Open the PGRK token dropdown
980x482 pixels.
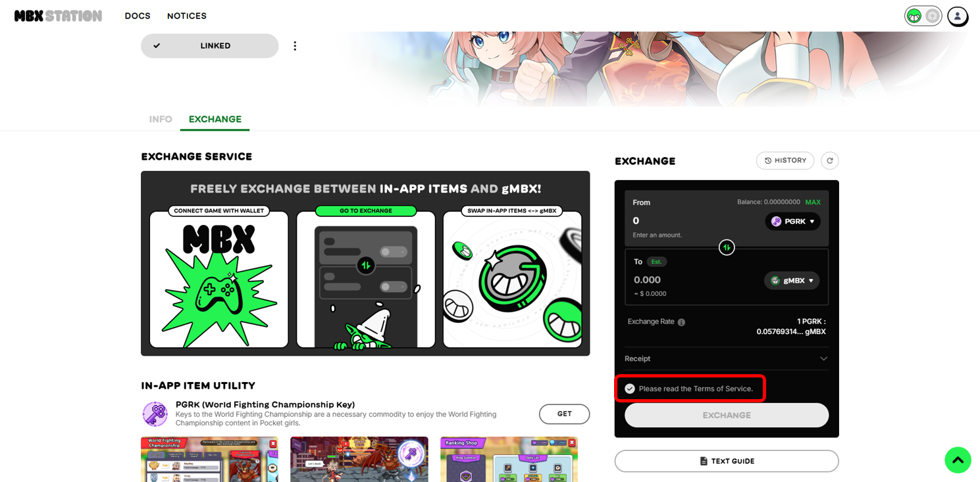pyautogui.click(x=792, y=222)
